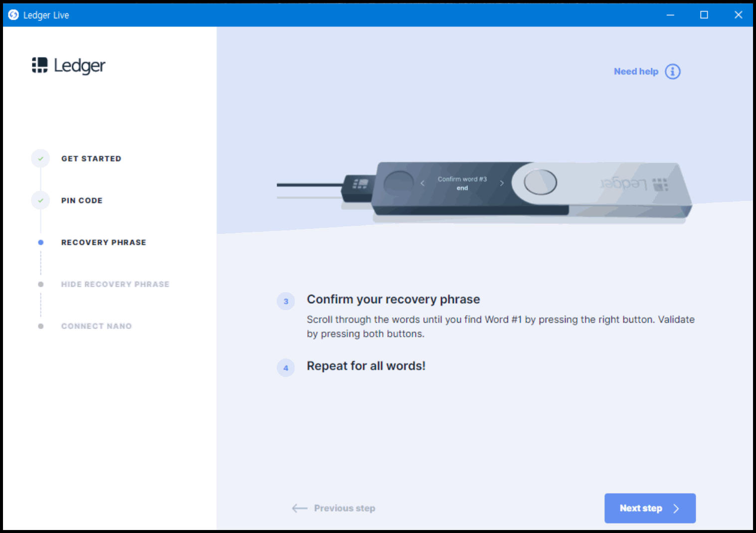Select the Hide Recovery Phrase step
This screenshot has height=533, width=756.
pos(115,284)
